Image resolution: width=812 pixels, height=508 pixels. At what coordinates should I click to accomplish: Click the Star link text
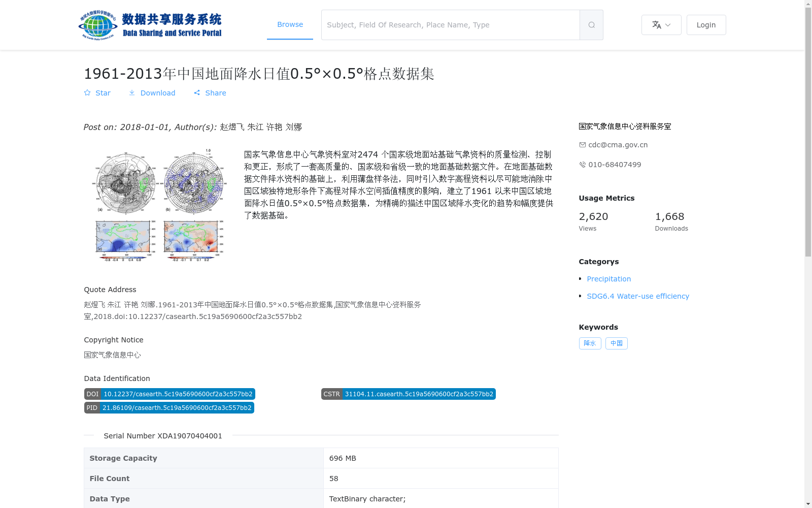[103, 93]
